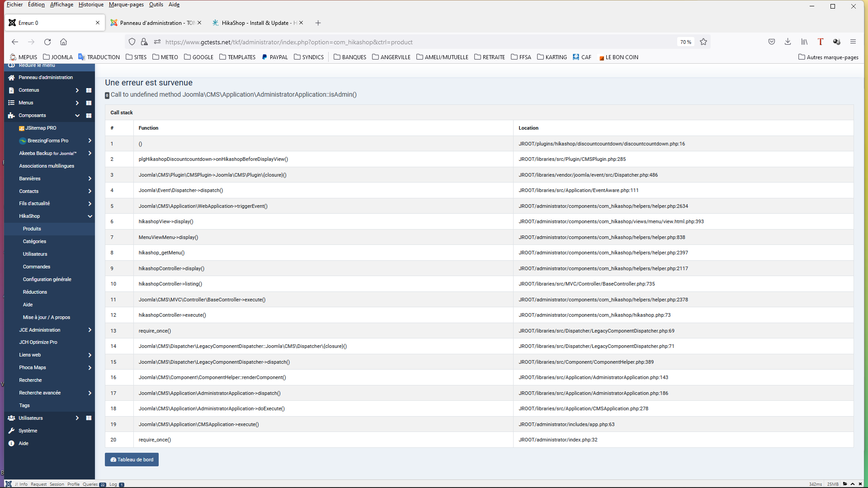Open Firefox hamburger application menu

pyautogui.click(x=853, y=42)
